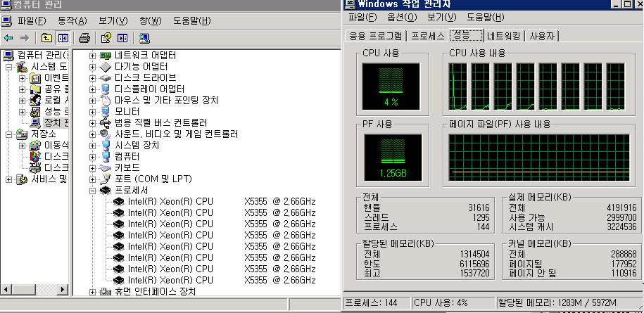Click the Forward arrow in Computer Management toolbar
Viewport: 644px width, 313px height.
pyautogui.click(x=25, y=38)
